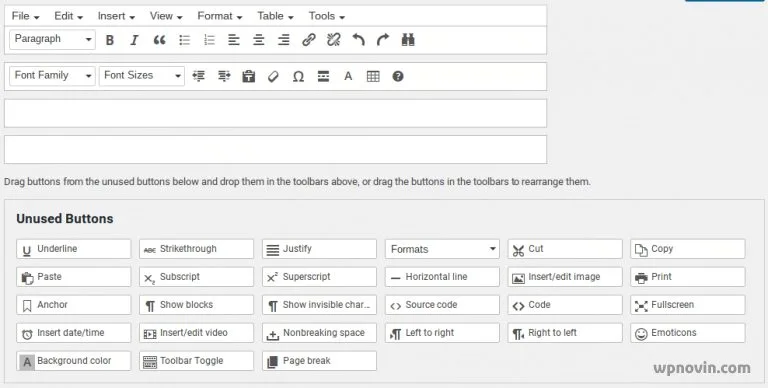The image size is (768, 388).
Task: Click the Undo arrow icon
Action: (359, 40)
